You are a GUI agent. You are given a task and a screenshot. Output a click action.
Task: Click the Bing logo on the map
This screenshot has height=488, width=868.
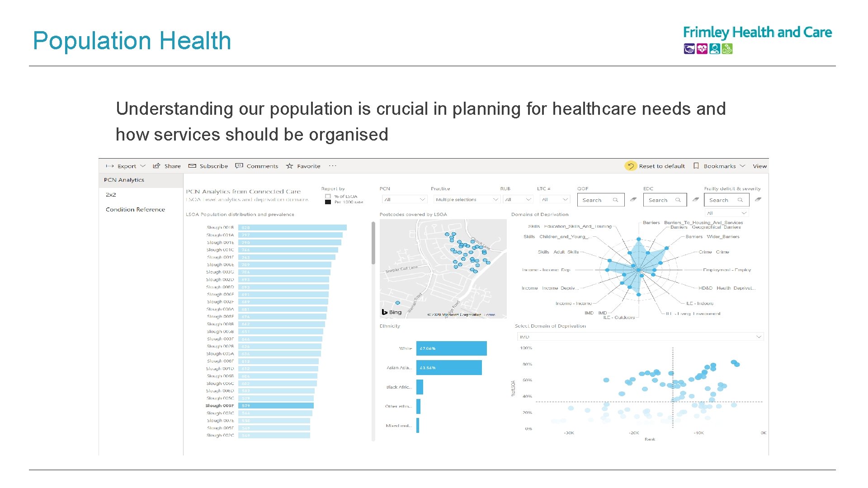(391, 312)
